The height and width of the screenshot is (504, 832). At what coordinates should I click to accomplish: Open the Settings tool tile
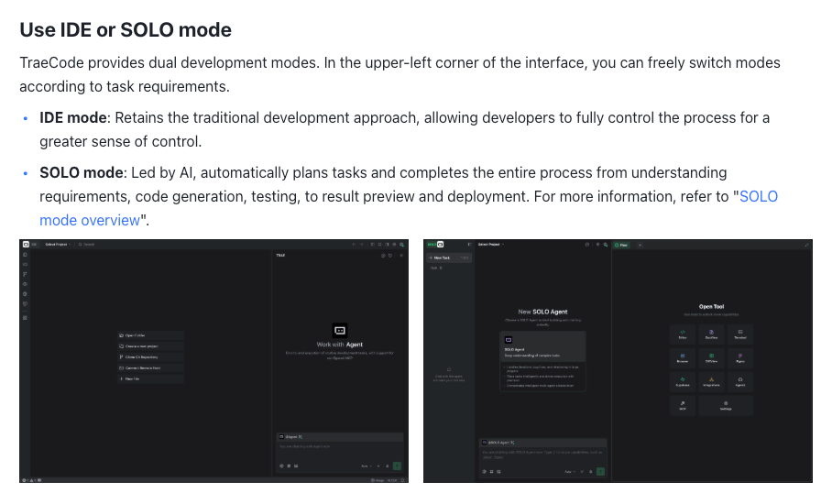pos(726,406)
